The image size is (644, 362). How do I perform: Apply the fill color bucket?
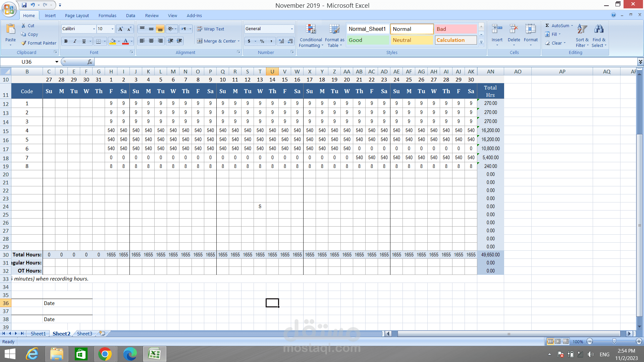113,41
